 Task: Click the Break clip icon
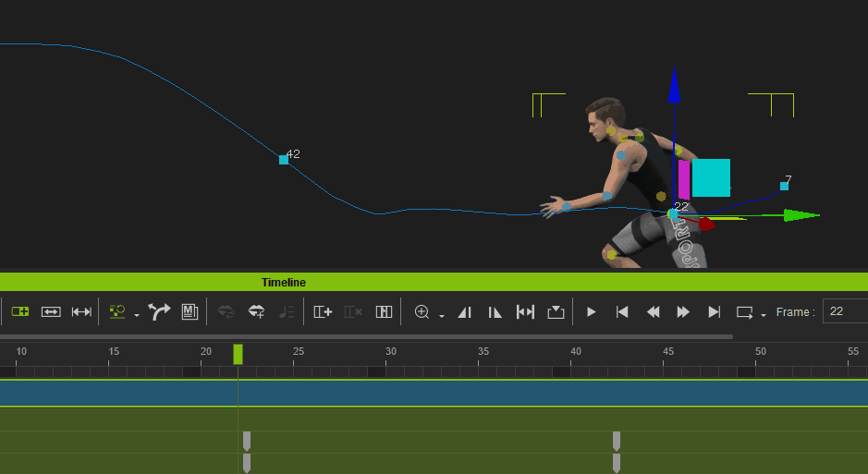tap(384, 312)
